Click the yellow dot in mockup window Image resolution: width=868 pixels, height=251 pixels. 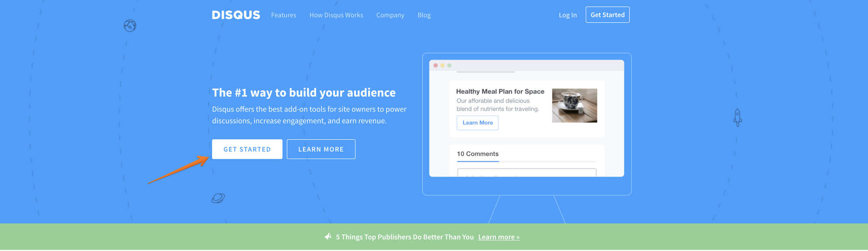pos(443,65)
